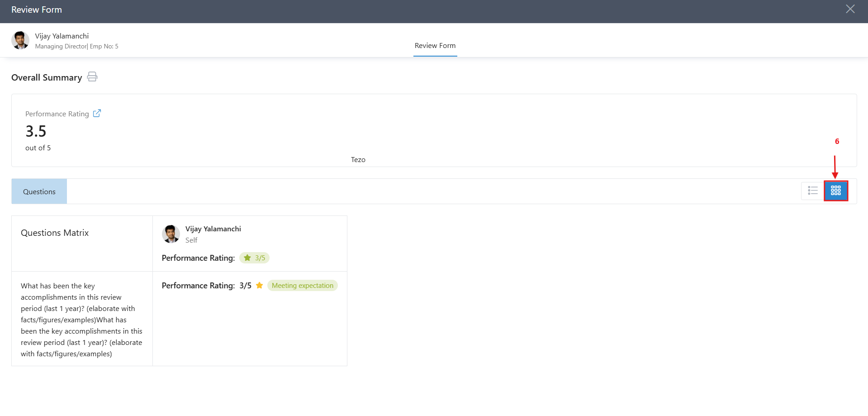This screenshot has width=868, height=416.
Task: Click the Self reviewer avatar in Questions Matrix
Action: point(171,234)
